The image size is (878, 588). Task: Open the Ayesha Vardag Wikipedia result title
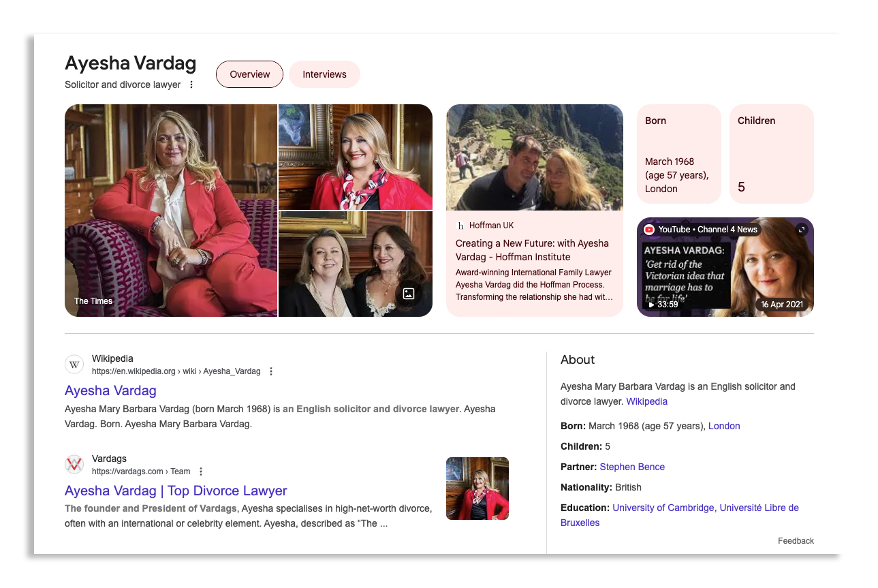[110, 390]
